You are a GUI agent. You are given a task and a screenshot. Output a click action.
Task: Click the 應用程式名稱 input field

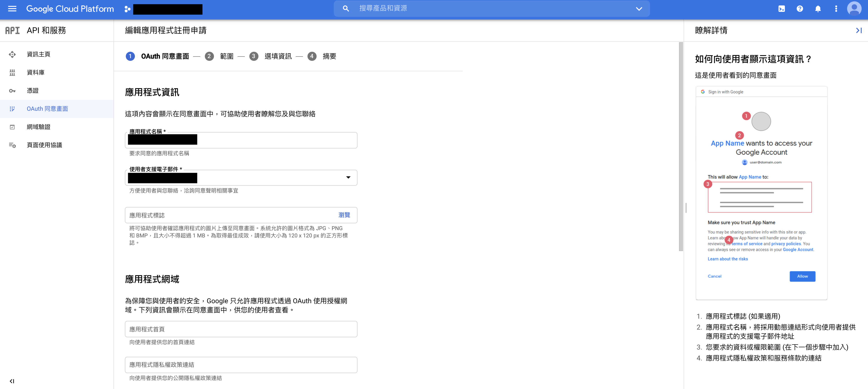pyautogui.click(x=241, y=140)
